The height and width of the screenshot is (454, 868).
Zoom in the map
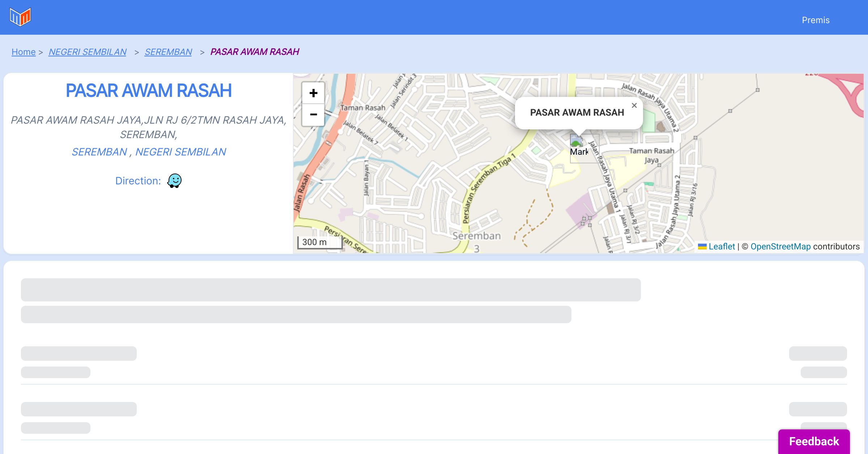pyautogui.click(x=313, y=93)
